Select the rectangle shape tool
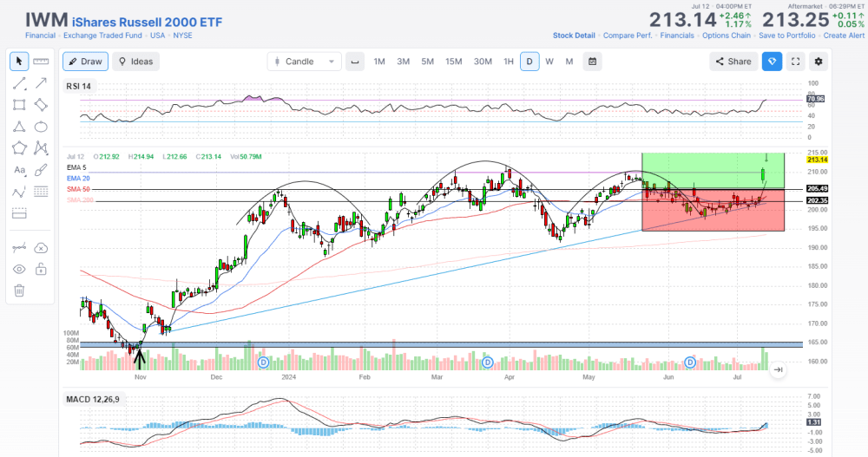868x457 pixels. (x=19, y=105)
